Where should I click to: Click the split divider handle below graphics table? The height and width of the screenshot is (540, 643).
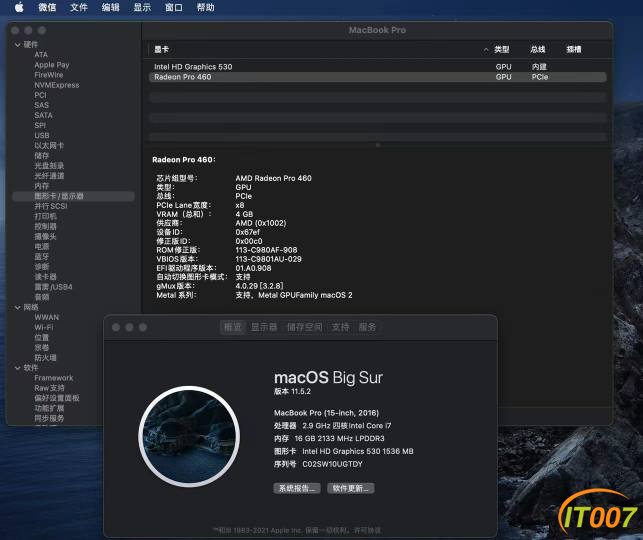[x=378, y=145]
